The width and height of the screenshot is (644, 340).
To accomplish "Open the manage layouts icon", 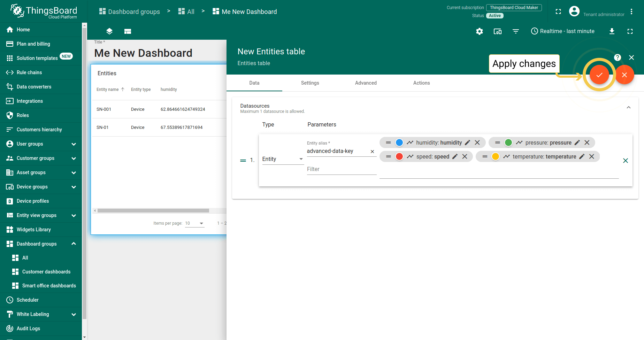I will click(128, 31).
